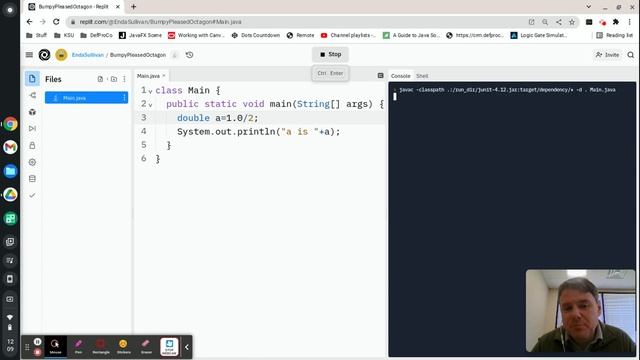Toggle the editor layout icon near console
This screenshot has width=640, height=360.
pos(380,76)
